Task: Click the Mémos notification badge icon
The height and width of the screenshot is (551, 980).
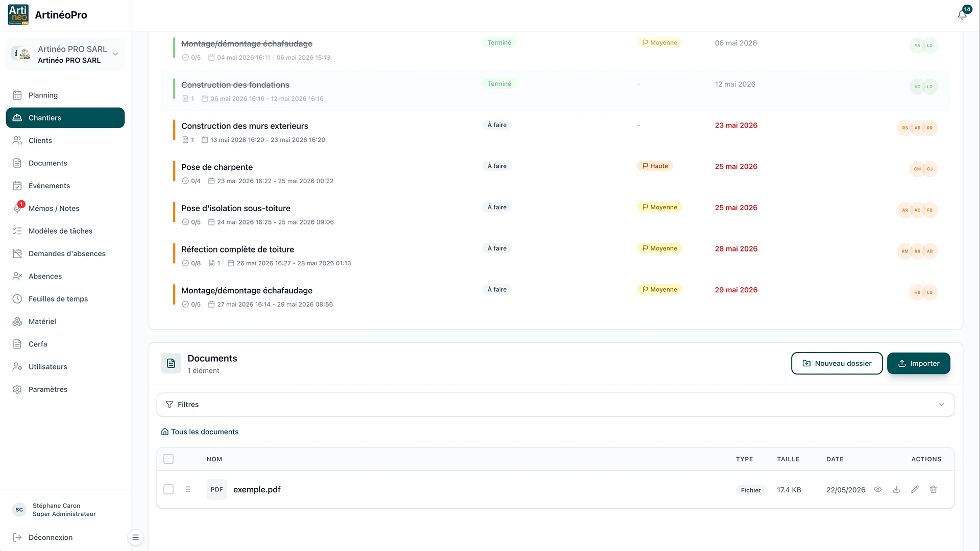Action: click(21, 204)
